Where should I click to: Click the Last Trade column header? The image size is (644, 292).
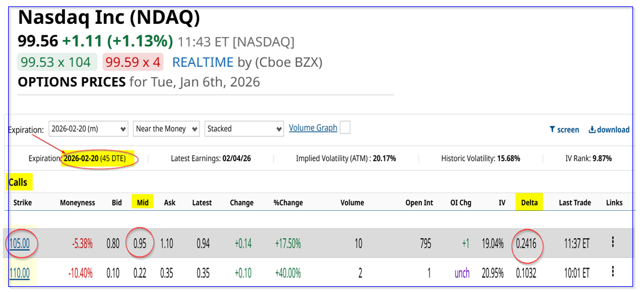[x=574, y=203]
